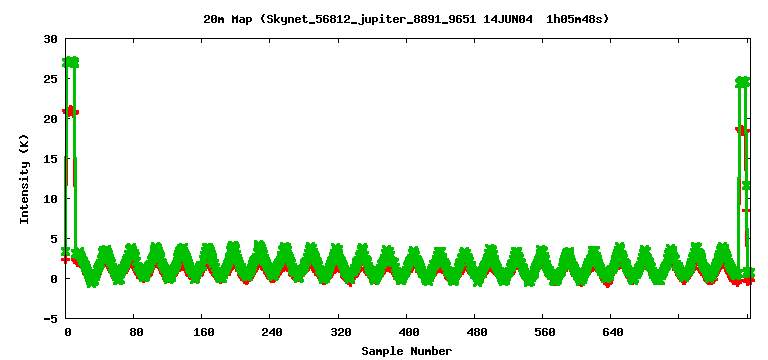Click the 480 tick label on x-axis
The height and width of the screenshot is (360, 768).
tap(477, 332)
